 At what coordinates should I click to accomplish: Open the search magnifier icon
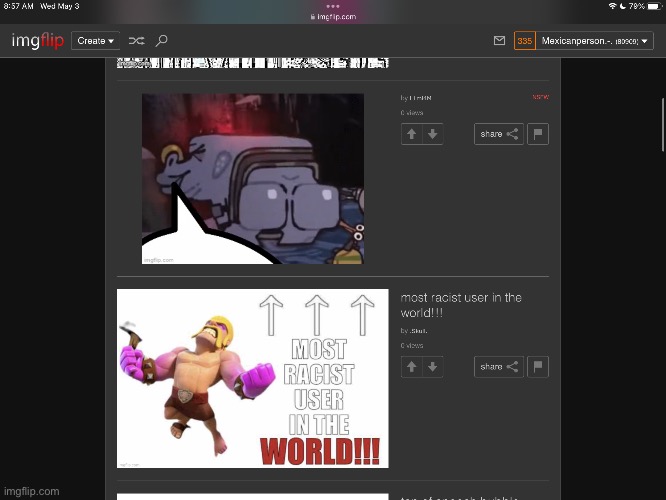coord(161,41)
